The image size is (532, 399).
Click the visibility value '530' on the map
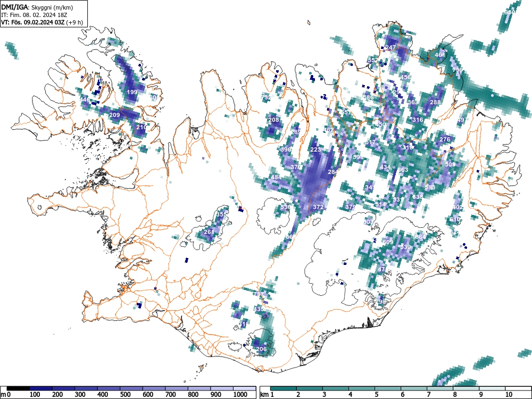coord(286,207)
